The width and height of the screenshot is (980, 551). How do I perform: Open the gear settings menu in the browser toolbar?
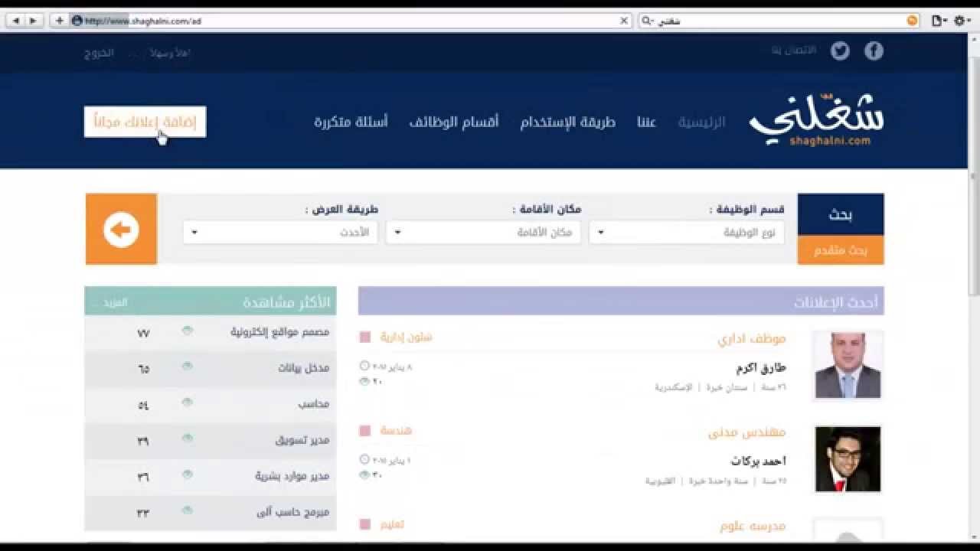pos(962,21)
